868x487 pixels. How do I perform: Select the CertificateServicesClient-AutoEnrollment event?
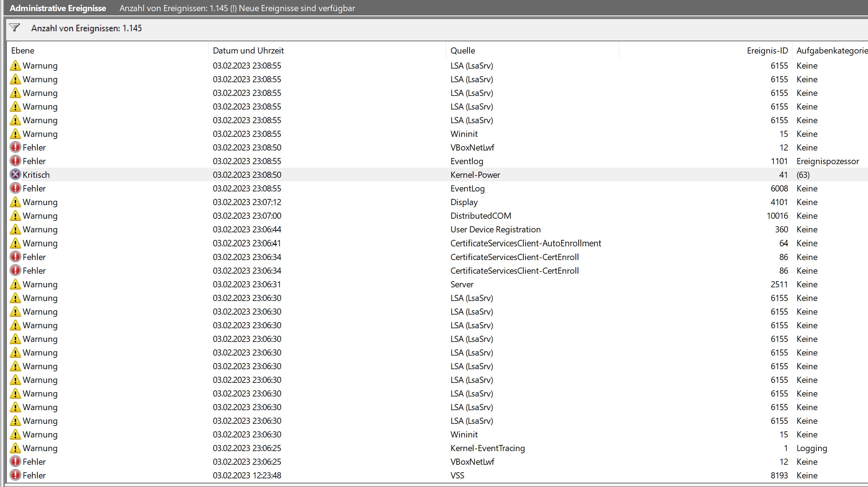526,243
